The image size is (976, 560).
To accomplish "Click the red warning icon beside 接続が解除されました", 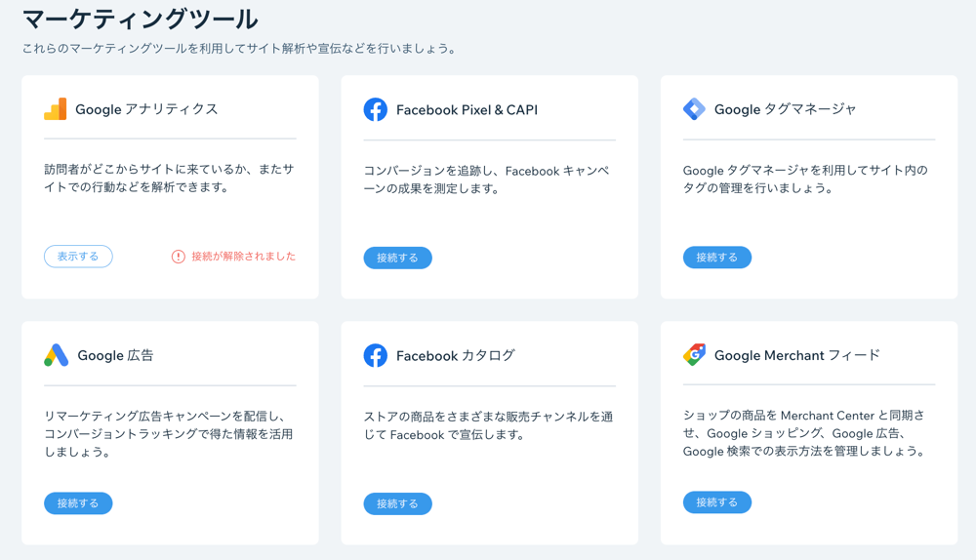I will pyautogui.click(x=178, y=257).
